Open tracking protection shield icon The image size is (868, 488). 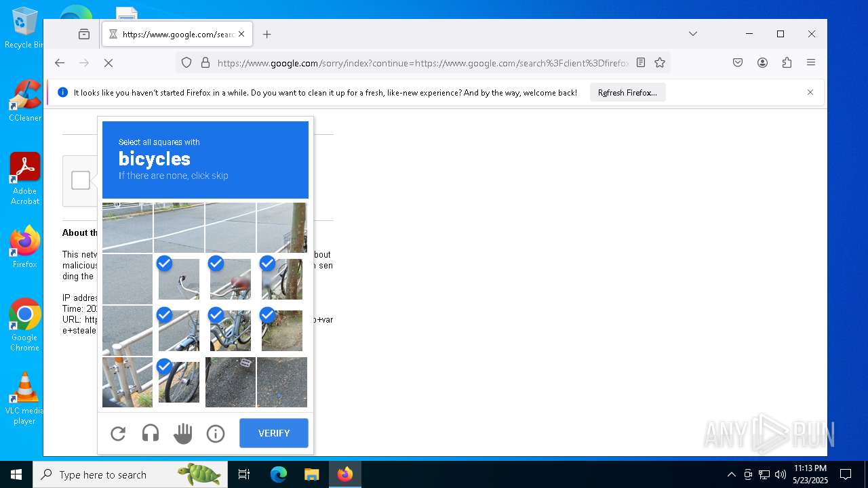[x=186, y=63]
